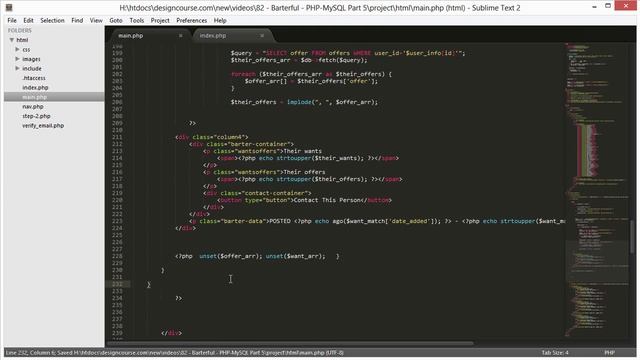Change Tab Size: 4 in status bar
This screenshot has width=640, height=360.
click(x=555, y=353)
